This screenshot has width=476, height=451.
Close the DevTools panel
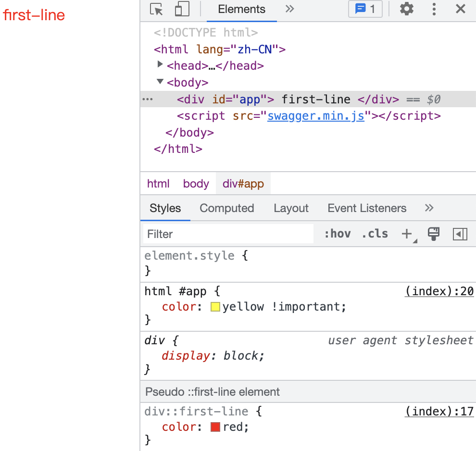coord(461,9)
